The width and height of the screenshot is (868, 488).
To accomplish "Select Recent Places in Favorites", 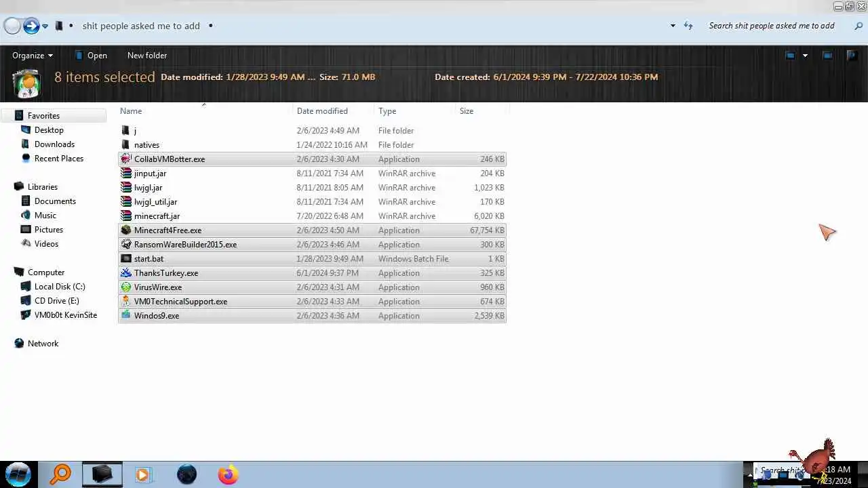I will (59, 159).
